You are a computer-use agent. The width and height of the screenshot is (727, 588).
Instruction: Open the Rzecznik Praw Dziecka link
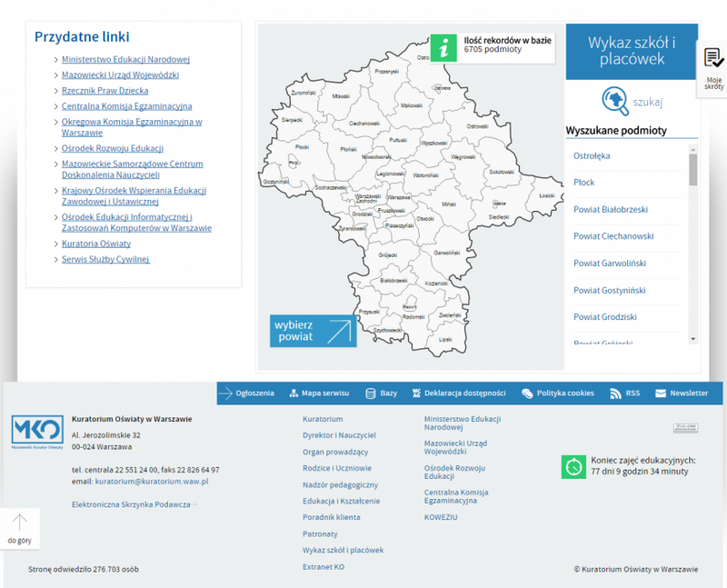point(105,91)
